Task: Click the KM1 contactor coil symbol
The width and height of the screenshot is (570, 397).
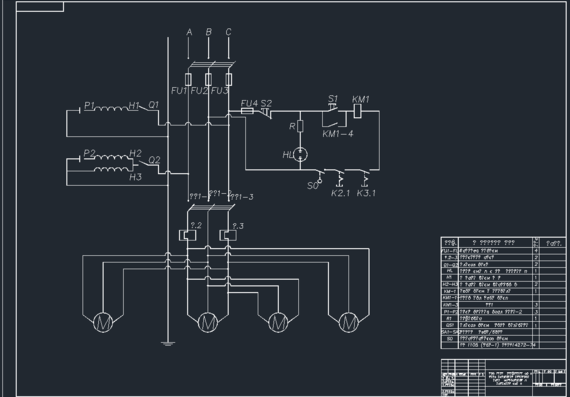Action: pyautogui.click(x=357, y=111)
